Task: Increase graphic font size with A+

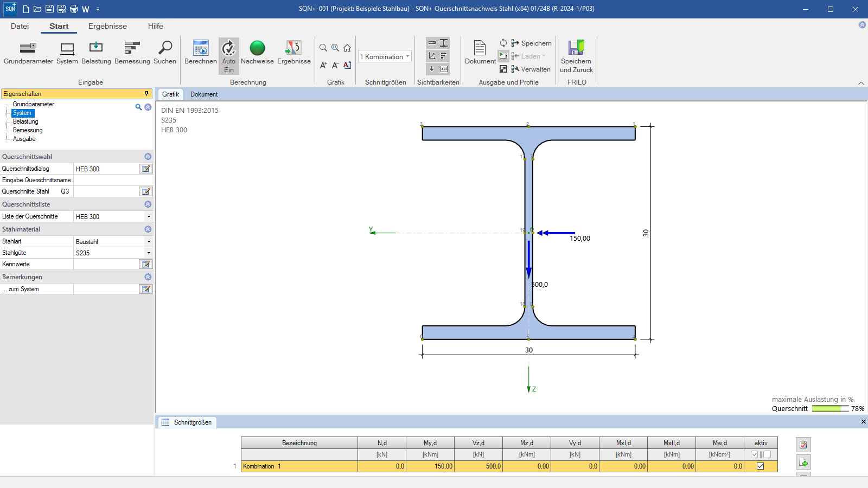Action: (323, 65)
